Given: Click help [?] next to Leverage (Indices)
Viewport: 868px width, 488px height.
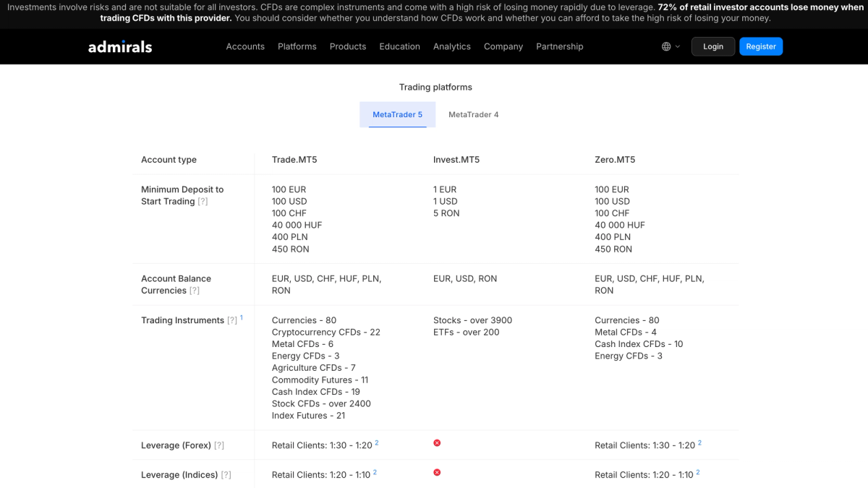Looking at the screenshot, I should (x=226, y=475).
